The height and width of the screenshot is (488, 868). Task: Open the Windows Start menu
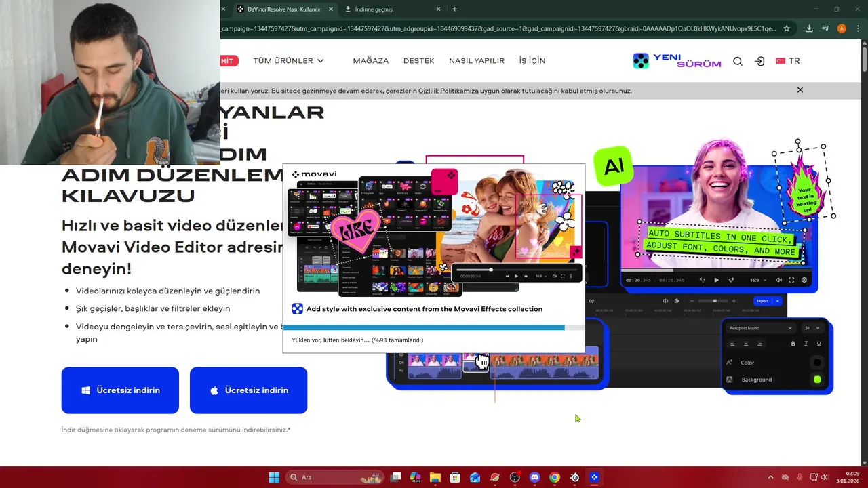pyautogui.click(x=274, y=477)
